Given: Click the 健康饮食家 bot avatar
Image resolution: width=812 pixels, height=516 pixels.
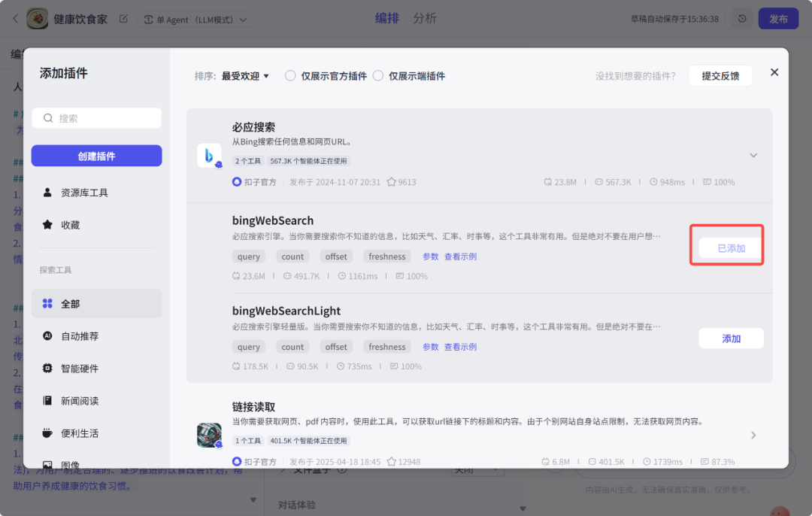Looking at the screenshot, I should (x=38, y=19).
